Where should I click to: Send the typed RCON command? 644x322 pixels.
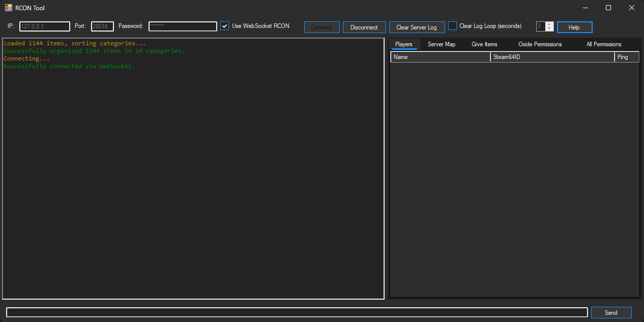pyautogui.click(x=611, y=312)
